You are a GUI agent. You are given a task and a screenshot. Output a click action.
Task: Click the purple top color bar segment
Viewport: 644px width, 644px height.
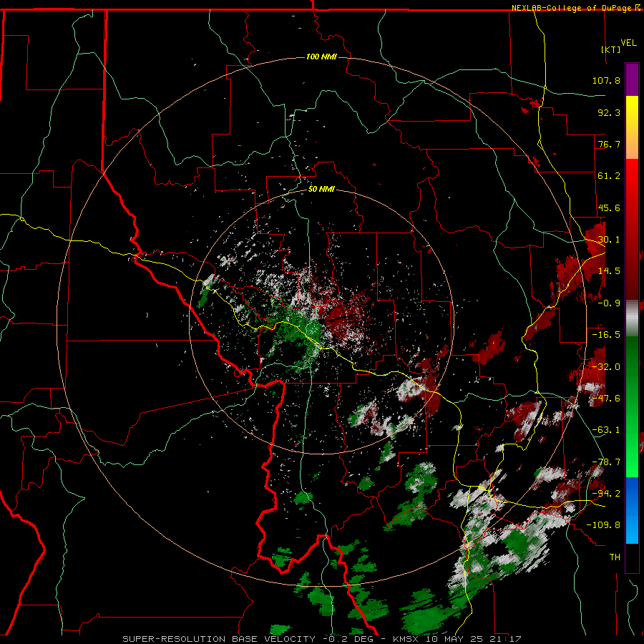coord(632,79)
